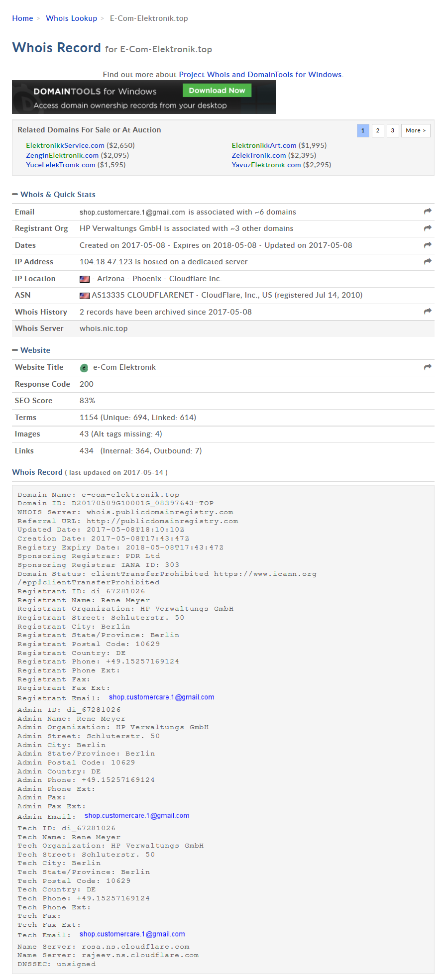This screenshot has width=444, height=980.
Task: Open ElektronikkService.com domain listing
Action: point(65,145)
